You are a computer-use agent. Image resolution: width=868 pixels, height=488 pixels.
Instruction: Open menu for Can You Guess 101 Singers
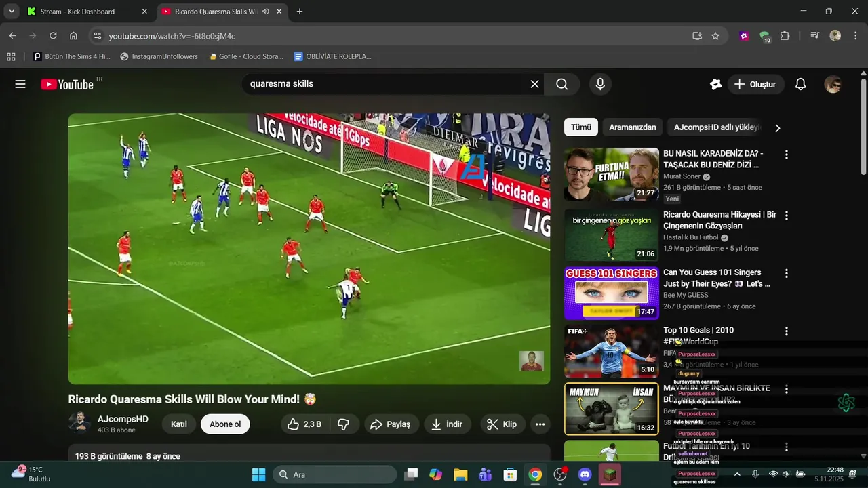click(787, 273)
